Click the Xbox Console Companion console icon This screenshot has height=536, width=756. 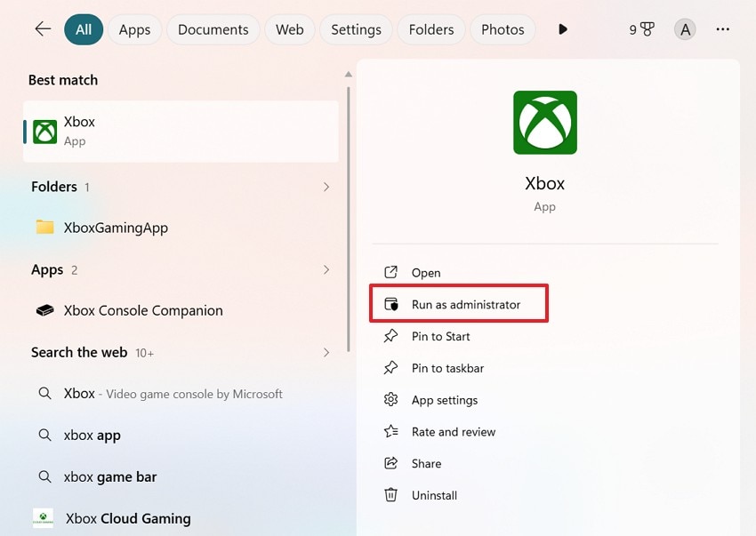44,310
